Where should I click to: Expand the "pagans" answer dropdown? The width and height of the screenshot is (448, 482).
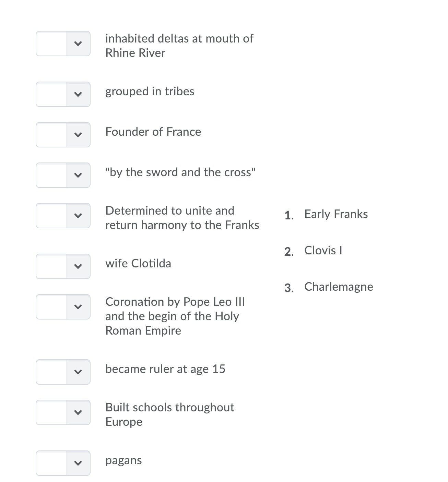[x=63, y=463]
